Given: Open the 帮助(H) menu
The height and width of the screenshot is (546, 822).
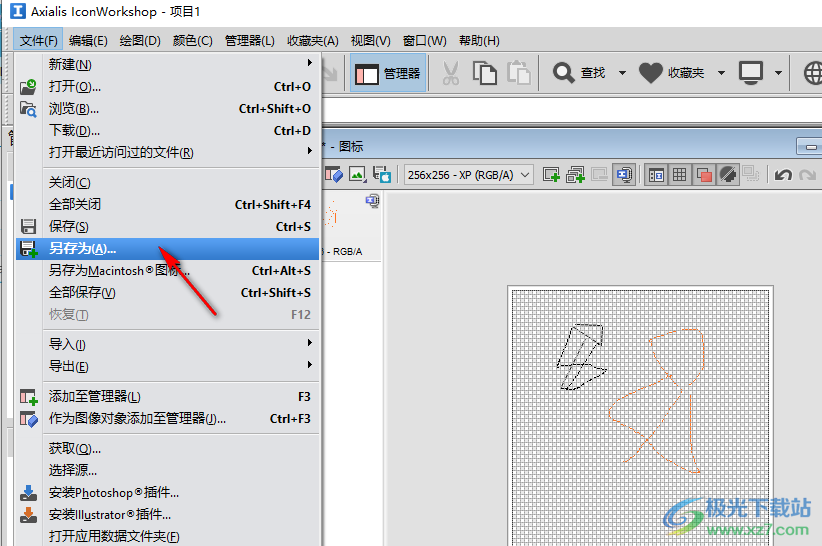Looking at the screenshot, I should (479, 41).
